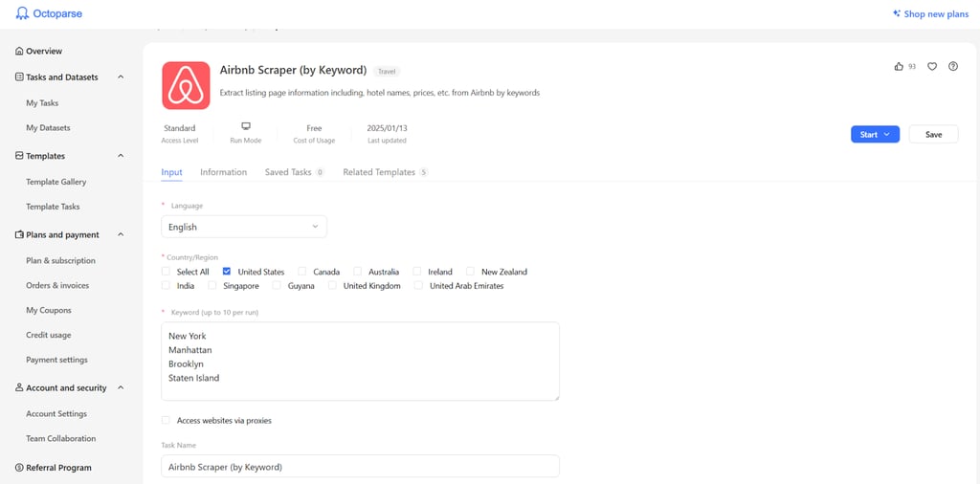Image resolution: width=980 pixels, height=484 pixels.
Task: Collapse the Account and security chevron
Action: (x=121, y=387)
